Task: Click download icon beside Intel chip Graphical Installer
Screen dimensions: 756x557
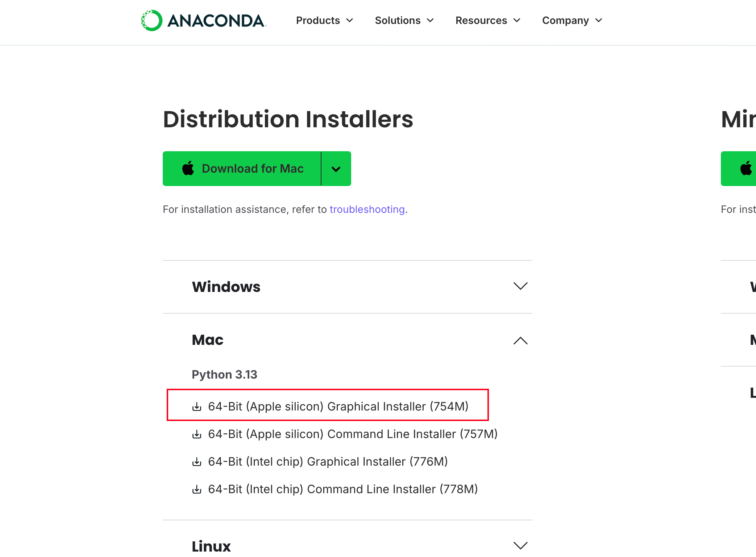Action: pos(197,462)
